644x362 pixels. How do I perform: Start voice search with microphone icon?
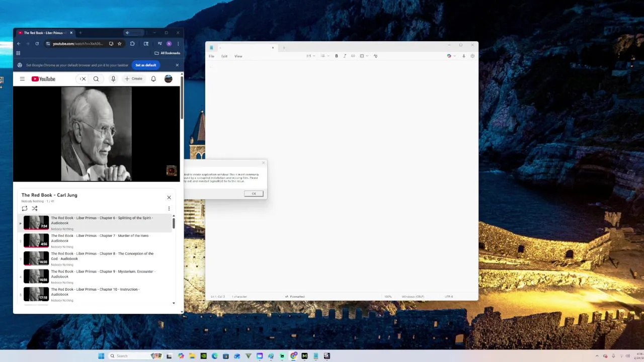[113, 79]
